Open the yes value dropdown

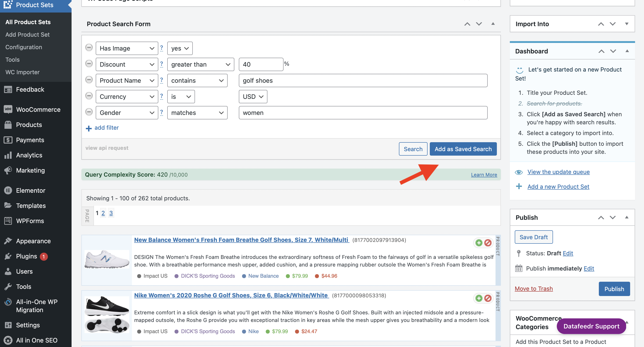[x=180, y=48]
